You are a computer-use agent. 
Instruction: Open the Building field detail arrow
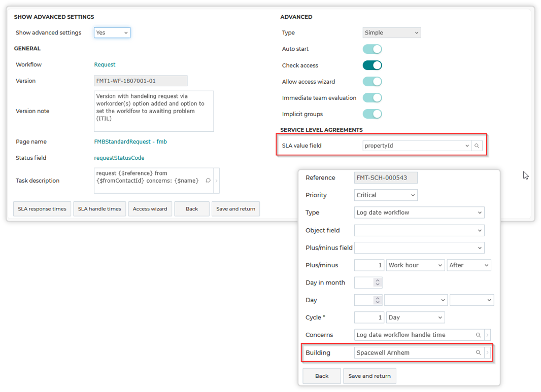tap(488, 352)
